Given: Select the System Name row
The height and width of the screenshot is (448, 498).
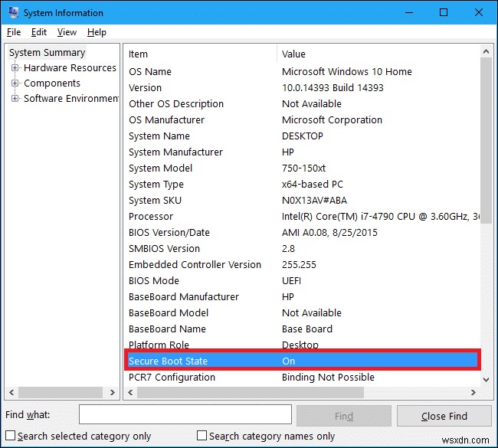Looking at the screenshot, I should (302, 136).
